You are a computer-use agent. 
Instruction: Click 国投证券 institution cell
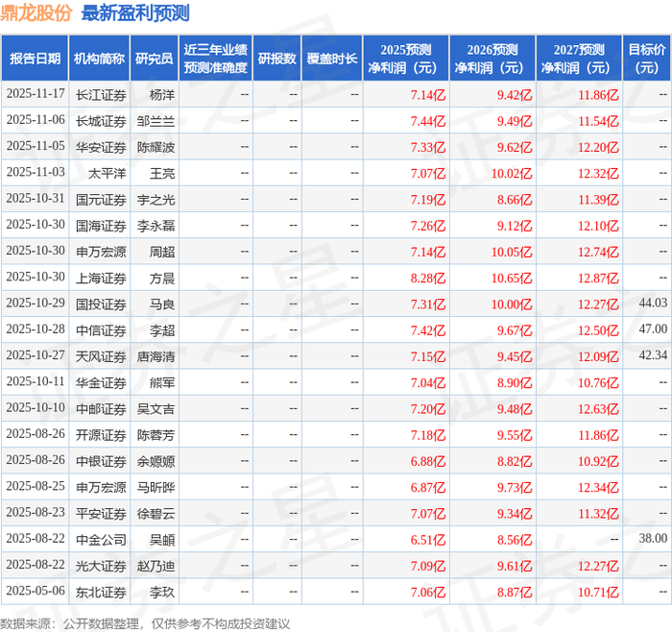[101, 304]
